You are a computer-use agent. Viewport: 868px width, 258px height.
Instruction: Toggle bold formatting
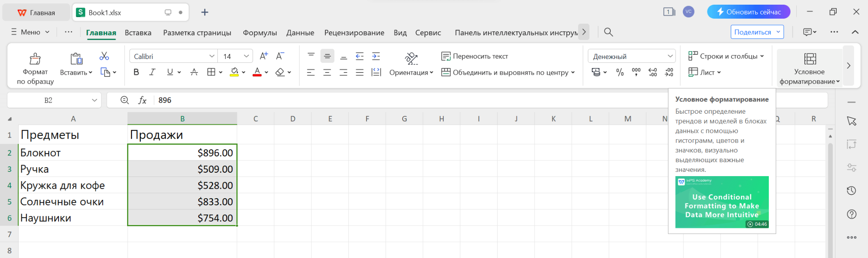[136, 72]
